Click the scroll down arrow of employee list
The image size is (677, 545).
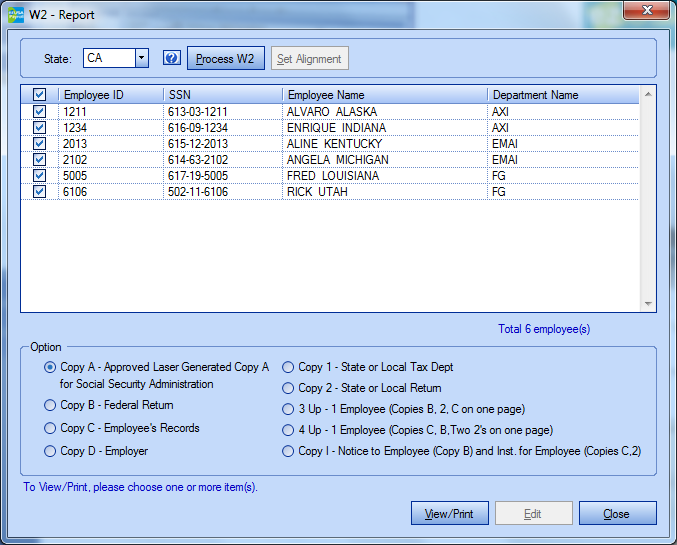click(648, 303)
